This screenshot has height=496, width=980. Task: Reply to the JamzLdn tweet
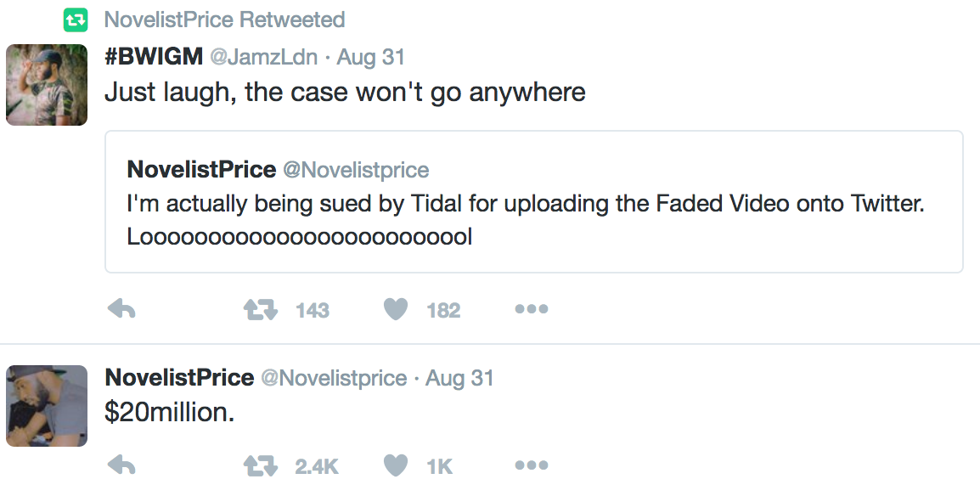[121, 308]
